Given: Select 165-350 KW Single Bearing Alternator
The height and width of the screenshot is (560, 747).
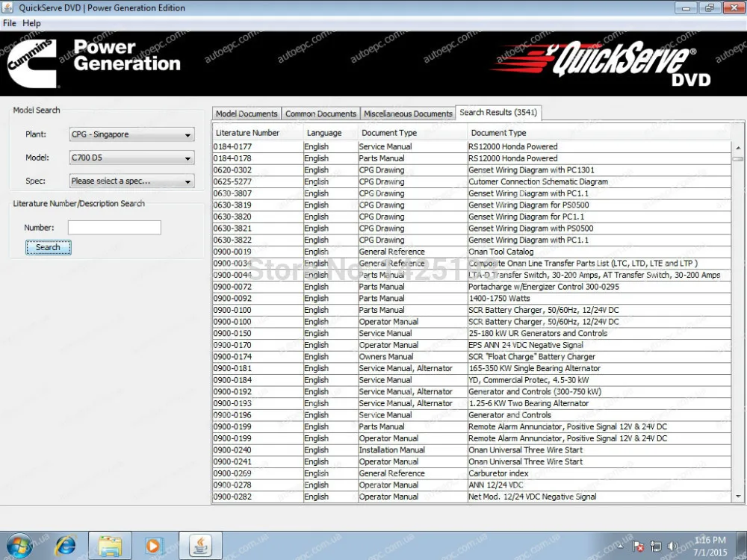Looking at the screenshot, I should click(534, 368).
